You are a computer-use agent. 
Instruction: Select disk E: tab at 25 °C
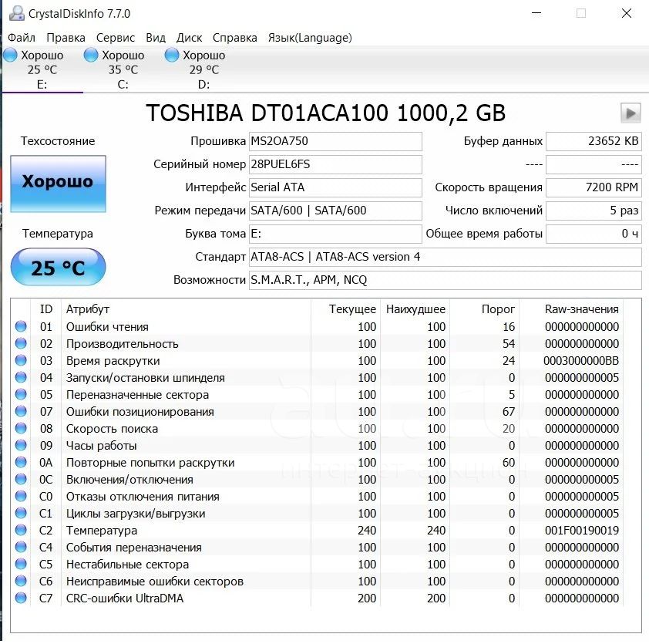pyautogui.click(x=42, y=69)
